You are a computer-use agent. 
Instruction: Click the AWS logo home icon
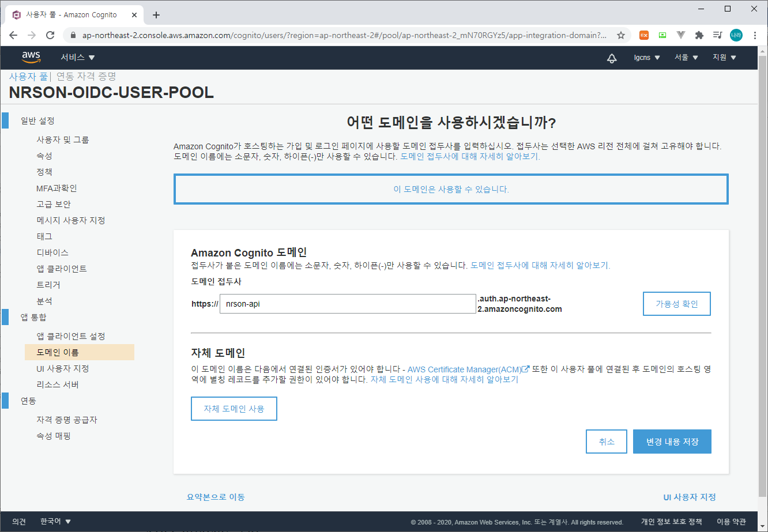(31, 57)
